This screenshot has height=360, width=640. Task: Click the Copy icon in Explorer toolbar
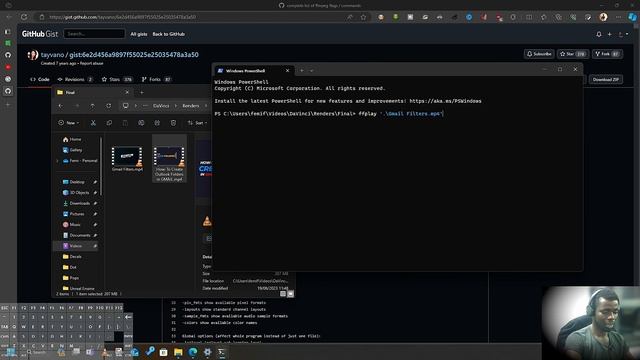(109, 122)
